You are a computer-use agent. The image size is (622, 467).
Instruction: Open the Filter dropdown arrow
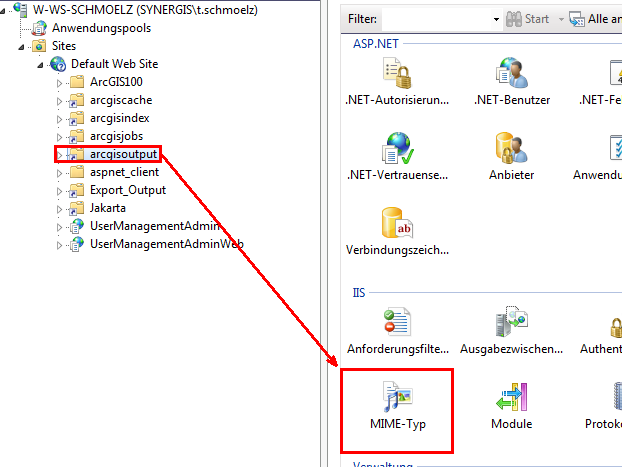click(496, 19)
